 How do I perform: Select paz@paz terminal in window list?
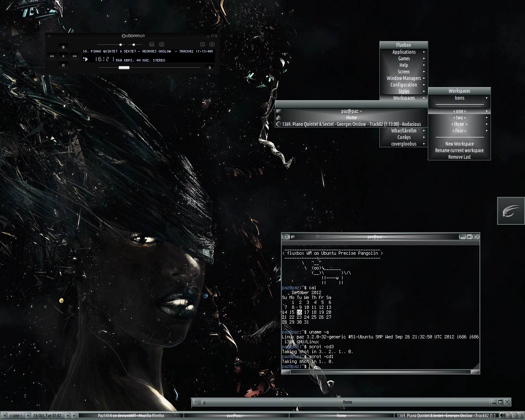coord(352,111)
